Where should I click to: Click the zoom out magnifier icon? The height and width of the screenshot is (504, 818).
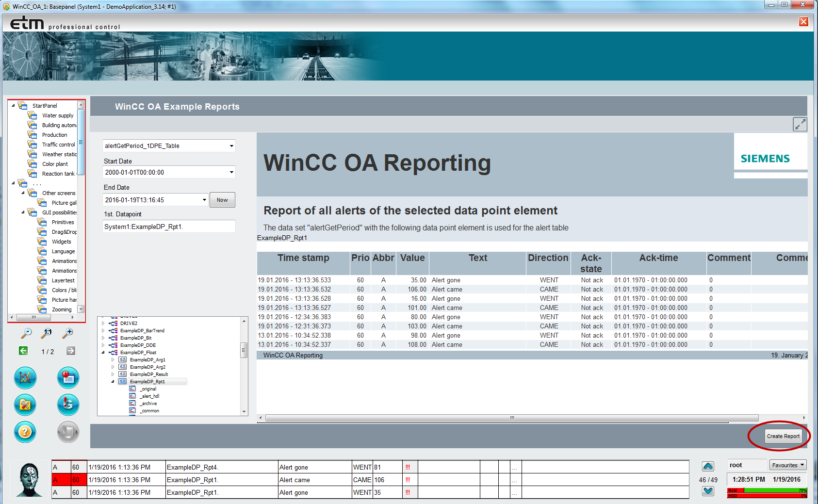[x=26, y=333]
